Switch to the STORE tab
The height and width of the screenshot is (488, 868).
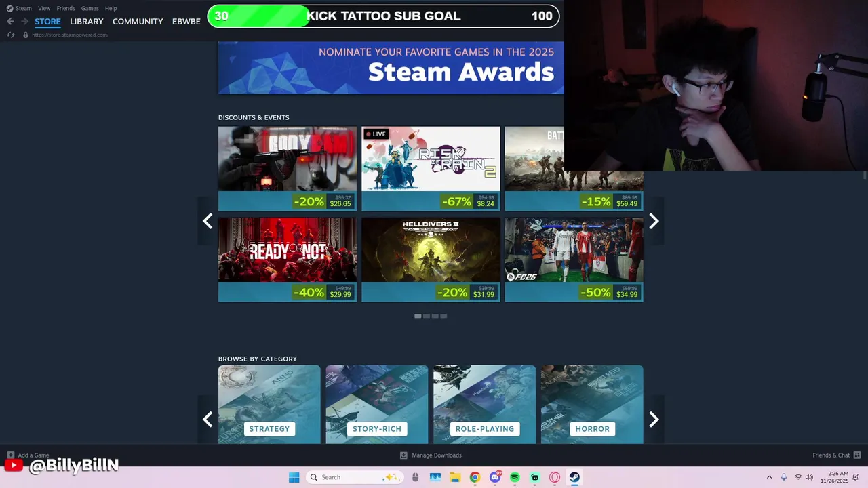47,22
